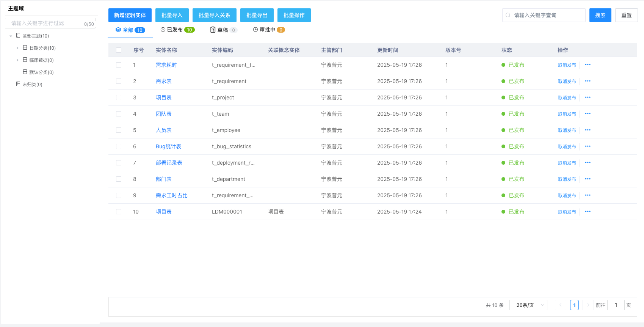Collapse the 全部主题 tree root
The height and width of the screenshot is (327, 644).
click(11, 36)
